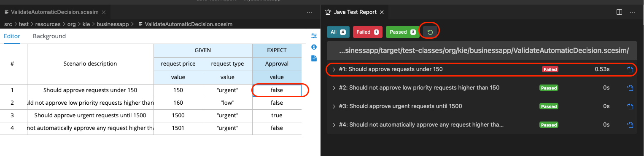644x156 pixels.
Task: Open source file icon for test #4
Action: pyautogui.click(x=631, y=125)
